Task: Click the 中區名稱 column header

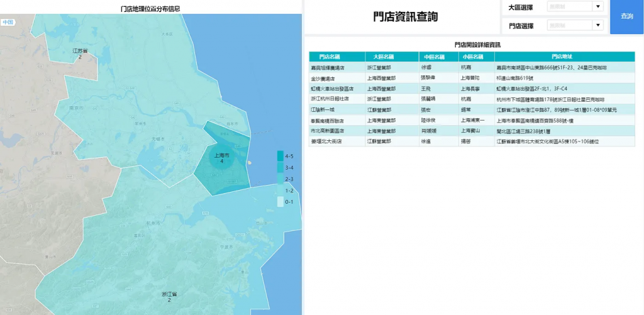Action: point(438,57)
